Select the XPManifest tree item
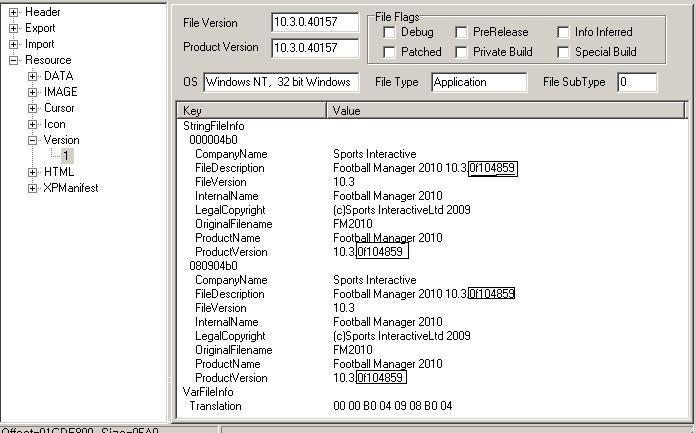This screenshot has height=433, width=696. pos(71,188)
